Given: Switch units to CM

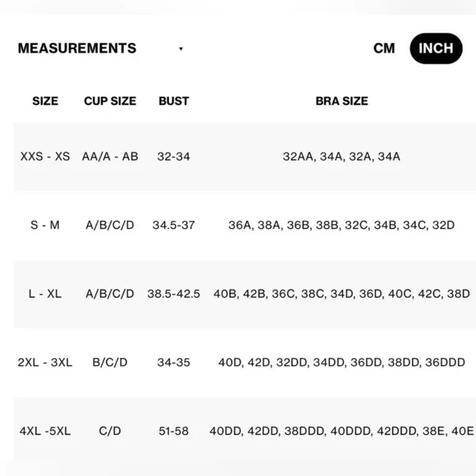Looking at the screenshot, I should pos(384,48).
